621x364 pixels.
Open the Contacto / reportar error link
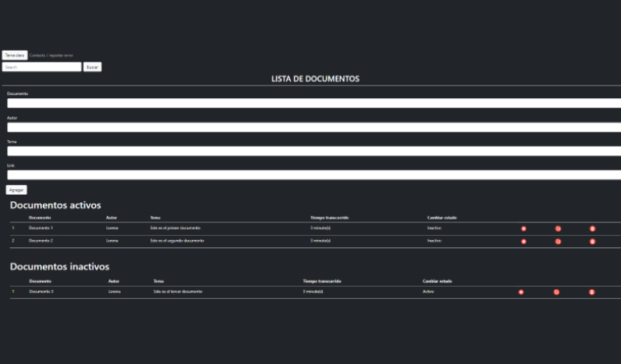point(52,56)
